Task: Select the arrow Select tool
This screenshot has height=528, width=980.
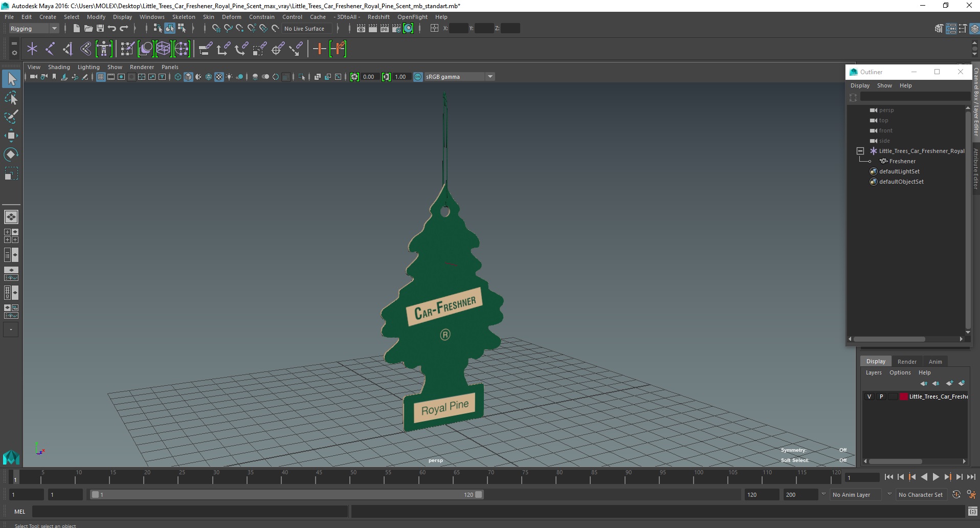Action: coord(11,79)
